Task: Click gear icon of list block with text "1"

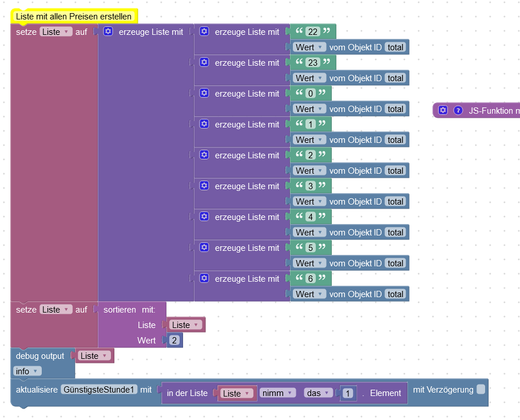Action: tap(204, 124)
